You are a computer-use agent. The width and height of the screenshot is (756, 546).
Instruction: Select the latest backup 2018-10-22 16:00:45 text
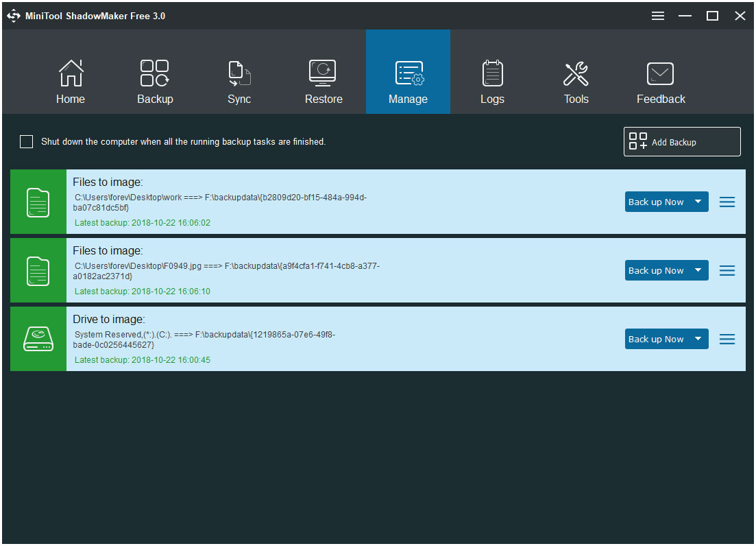pos(143,360)
